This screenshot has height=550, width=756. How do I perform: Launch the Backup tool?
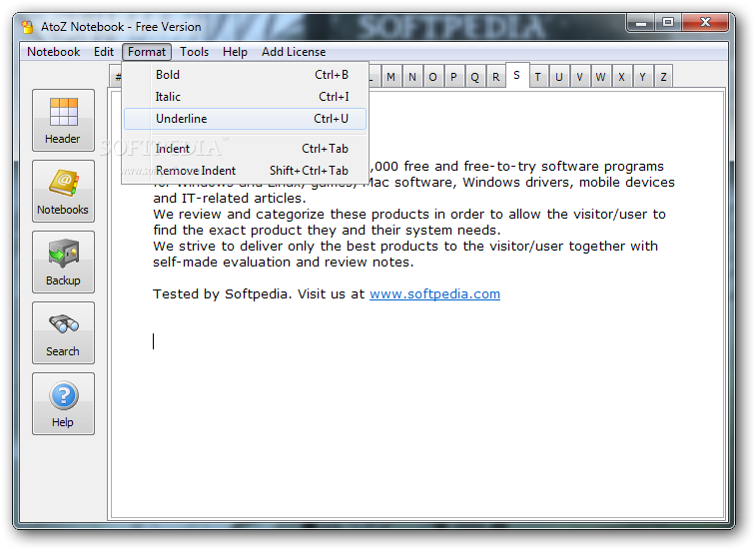coord(63,262)
